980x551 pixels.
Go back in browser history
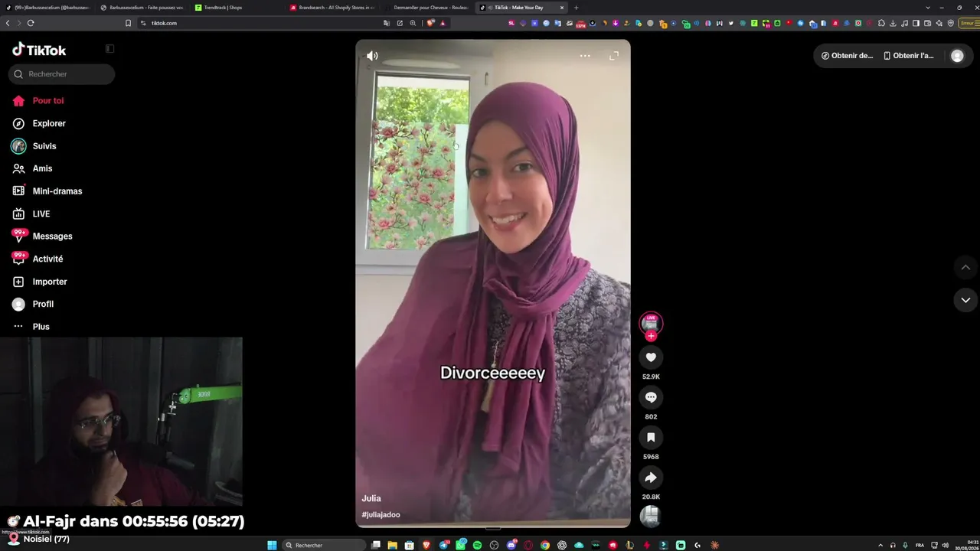[x=8, y=23]
